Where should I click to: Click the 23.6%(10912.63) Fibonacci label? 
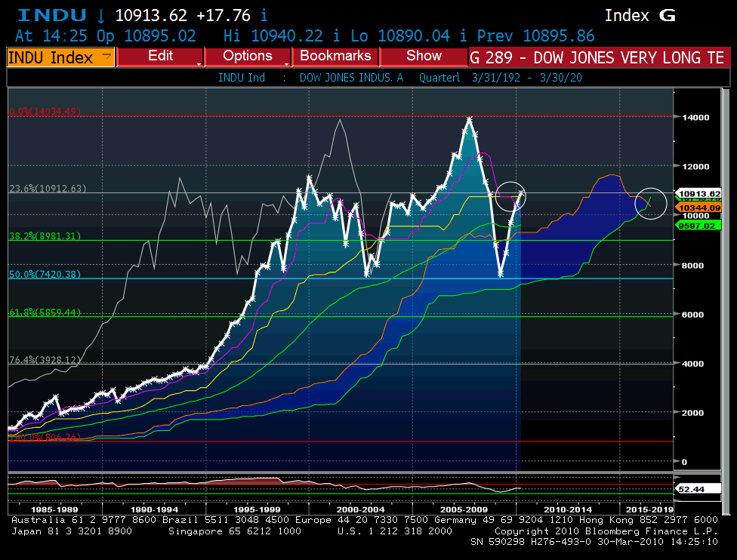coord(48,189)
